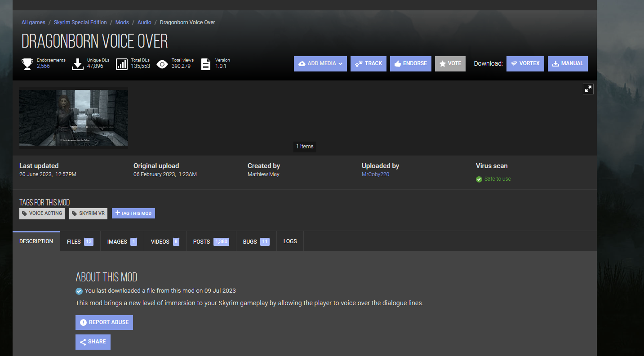
Task: Expand the gallery with fullscreen icon
Action: click(x=588, y=89)
